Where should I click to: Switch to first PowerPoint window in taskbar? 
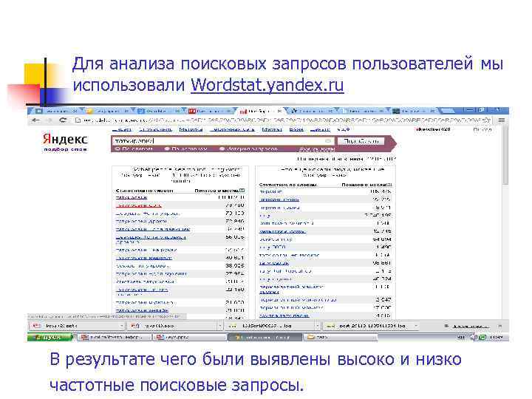[x=114, y=337]
